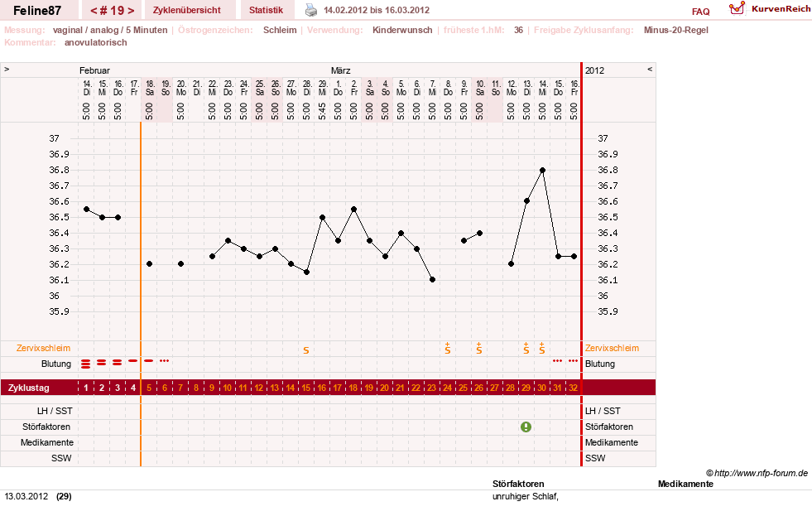Viewport: 812px width, 516px height.
Task: Click the heavy bleeding symbol on cycle day 1
Action: (86, 364)
